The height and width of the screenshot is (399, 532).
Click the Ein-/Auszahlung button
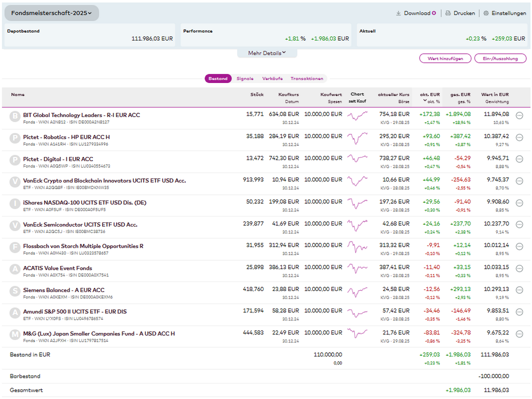pos(500,59)
